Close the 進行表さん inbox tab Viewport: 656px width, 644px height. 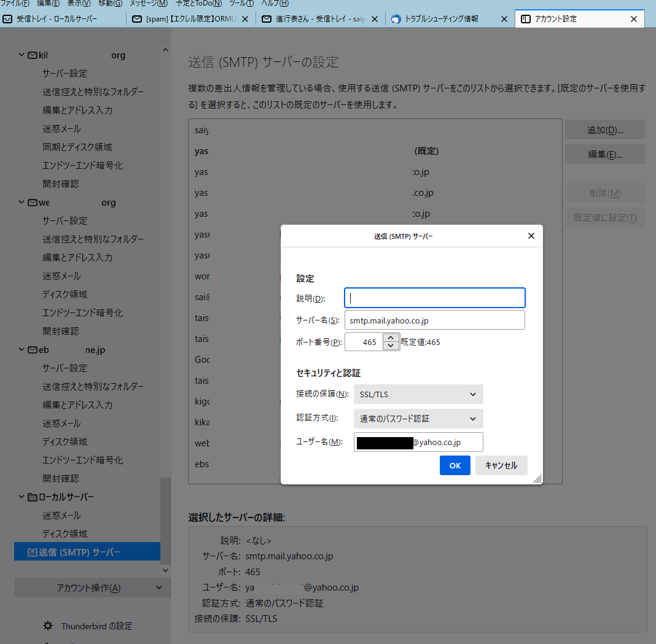pos(375,19)
